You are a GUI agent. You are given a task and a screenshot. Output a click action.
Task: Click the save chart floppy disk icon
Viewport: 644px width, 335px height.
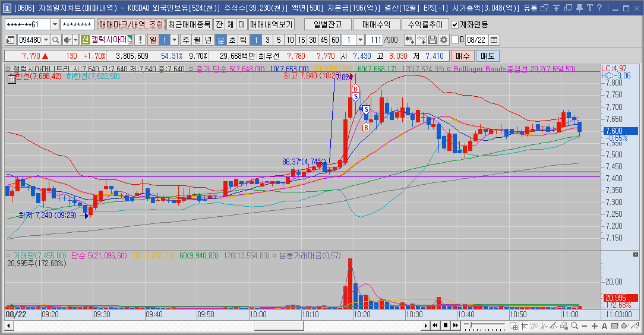click(x=432, y=40)
